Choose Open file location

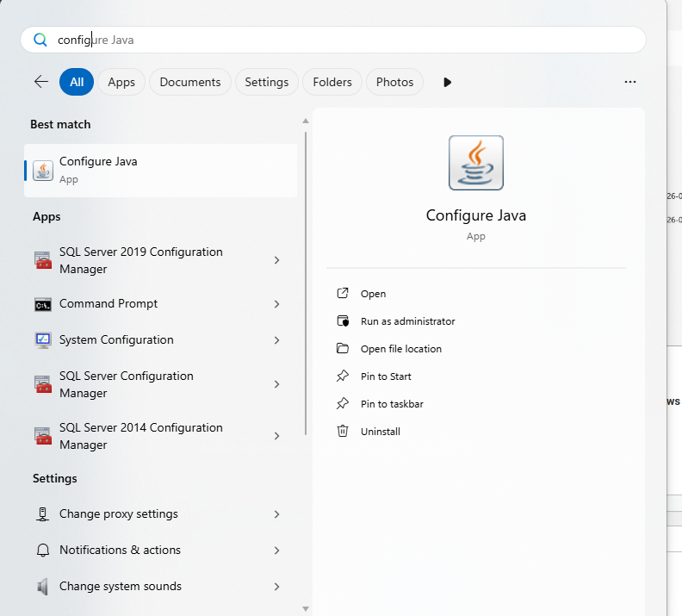(x=401, y=349)
